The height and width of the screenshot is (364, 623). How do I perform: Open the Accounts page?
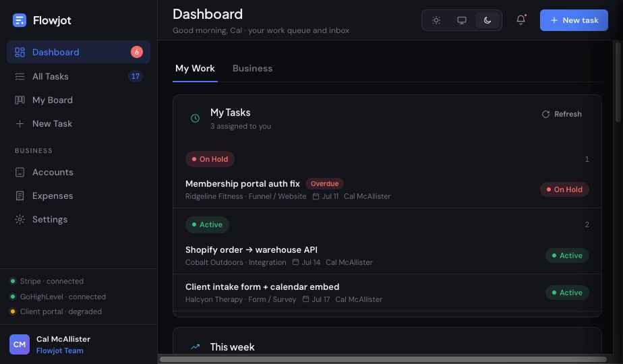coord(78,172)
